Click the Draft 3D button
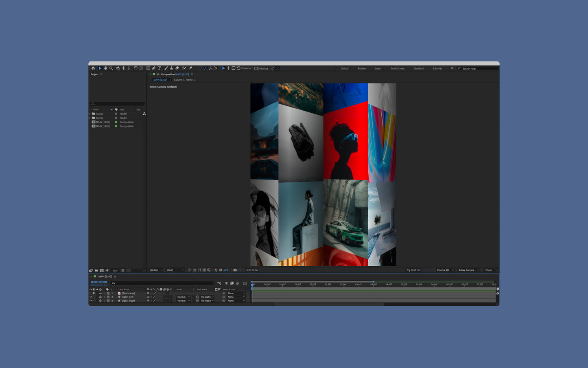 413,270
